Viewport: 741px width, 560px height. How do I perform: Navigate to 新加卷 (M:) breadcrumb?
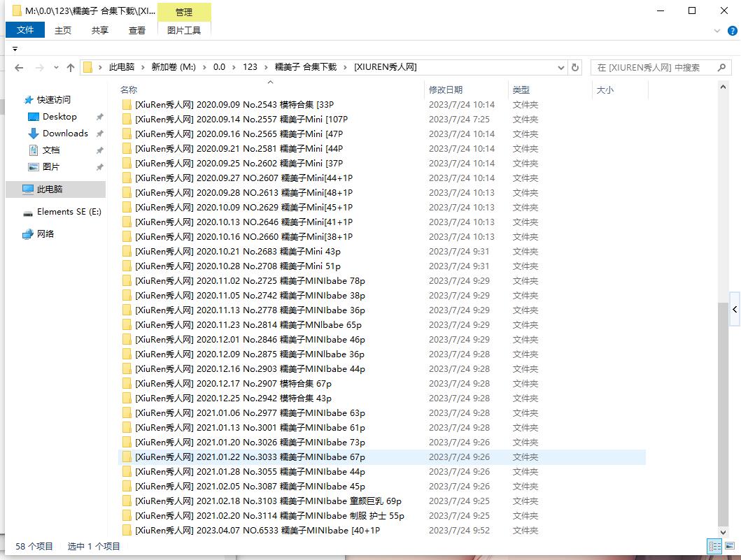174,67
